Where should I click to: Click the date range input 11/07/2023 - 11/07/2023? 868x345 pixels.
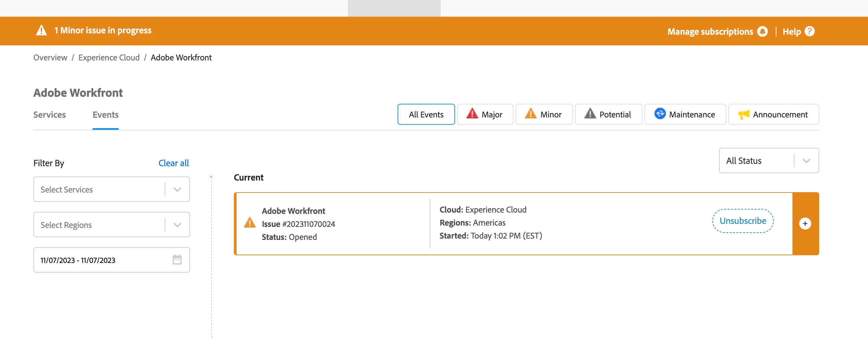112,260
